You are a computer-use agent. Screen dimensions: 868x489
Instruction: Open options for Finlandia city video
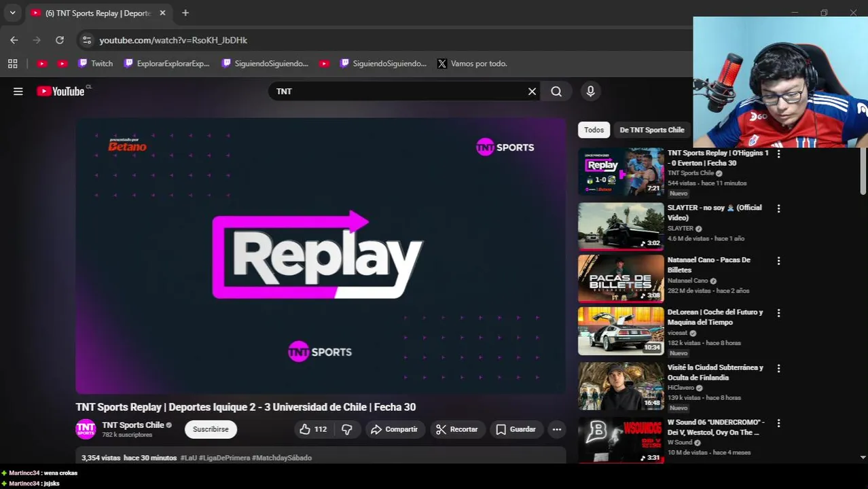coord(778,368)
